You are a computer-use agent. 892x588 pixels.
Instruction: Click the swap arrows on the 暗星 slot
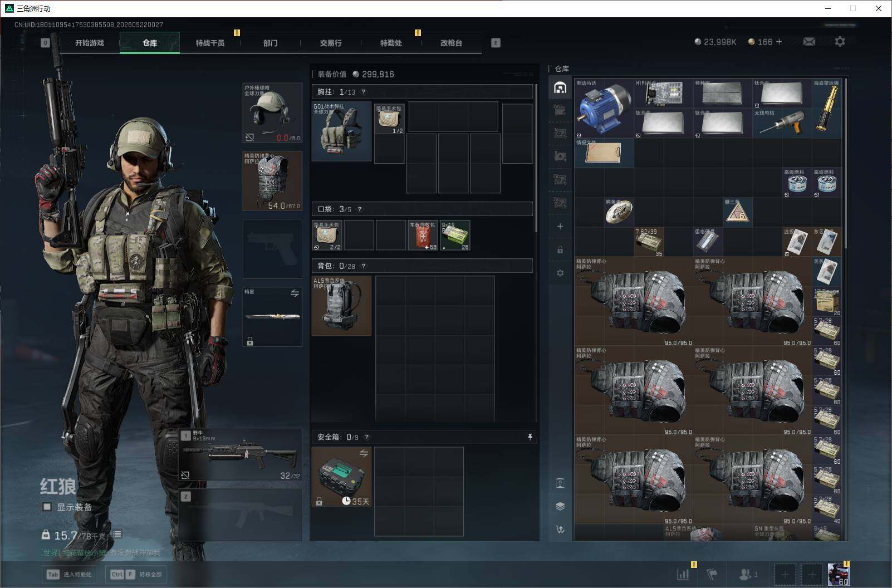click(295, 293)
